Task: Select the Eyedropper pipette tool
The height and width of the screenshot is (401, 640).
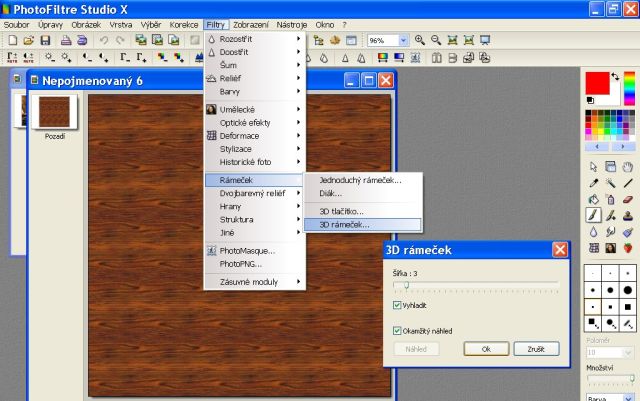Action: click(593, 183)
